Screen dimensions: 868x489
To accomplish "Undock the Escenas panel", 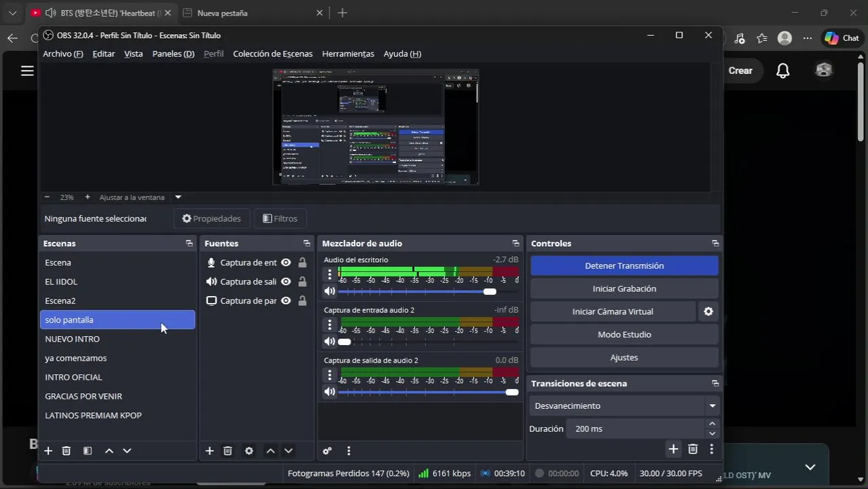I will 189,243.
